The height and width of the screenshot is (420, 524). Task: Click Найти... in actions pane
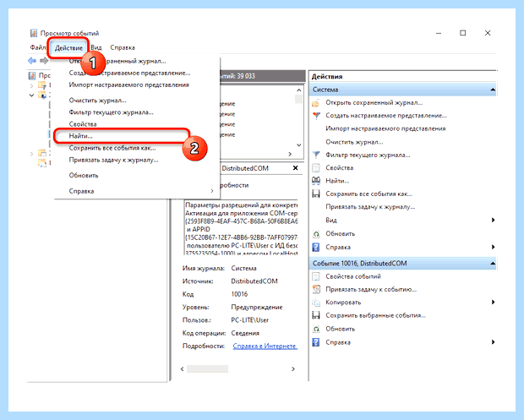tap(337, 181)
